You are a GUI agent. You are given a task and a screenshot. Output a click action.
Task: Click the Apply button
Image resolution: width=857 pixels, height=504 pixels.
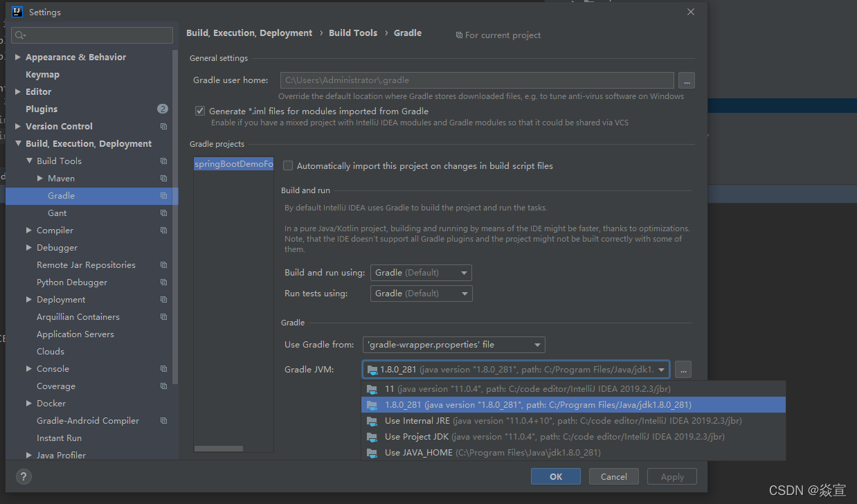[x=672, y=476]
